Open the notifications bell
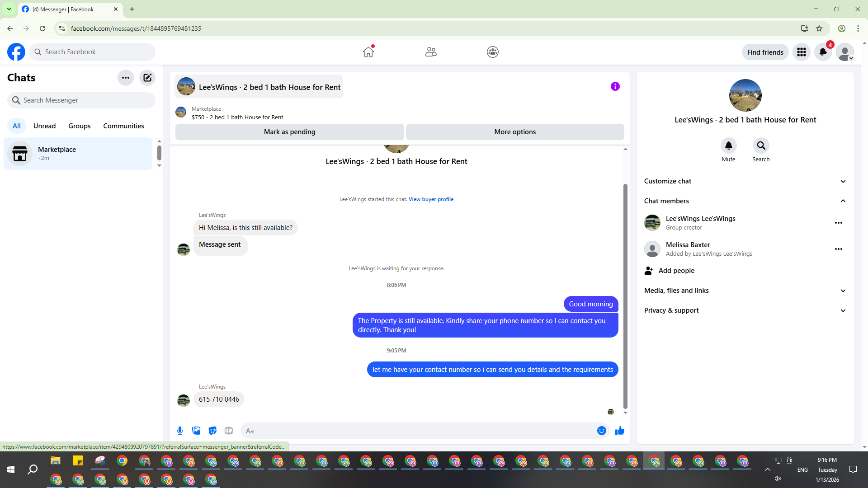868x488 pixels. (x=823, y=52)
